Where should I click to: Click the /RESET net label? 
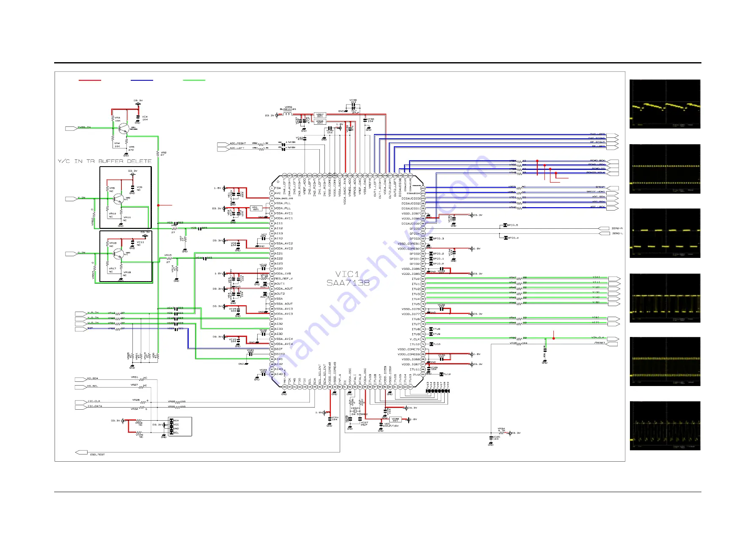599,343
